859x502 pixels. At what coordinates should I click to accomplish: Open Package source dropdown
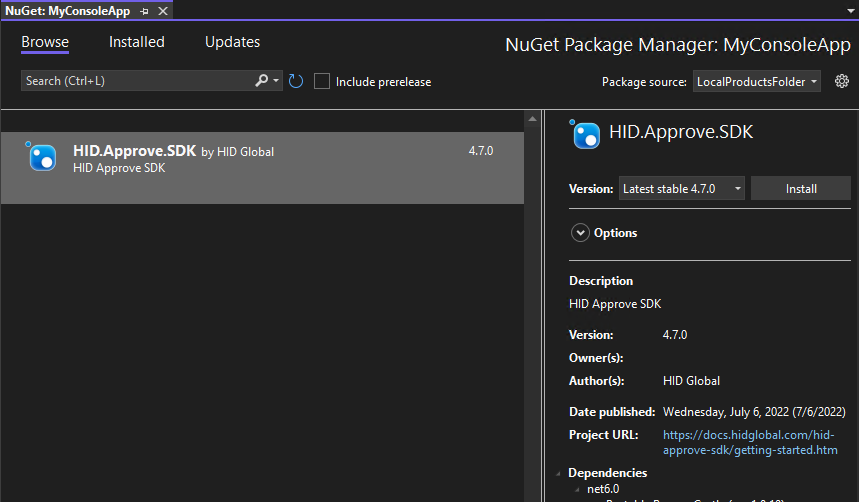(x=757, y=82)
